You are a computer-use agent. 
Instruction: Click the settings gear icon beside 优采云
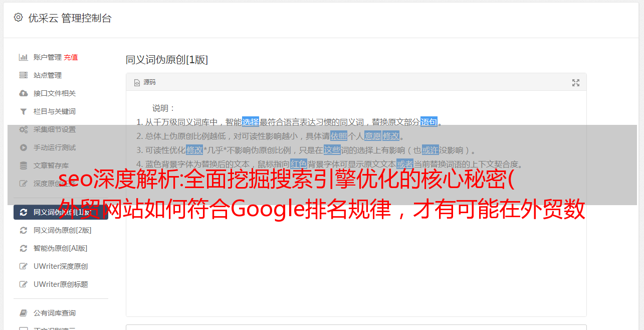coord(19,18)
